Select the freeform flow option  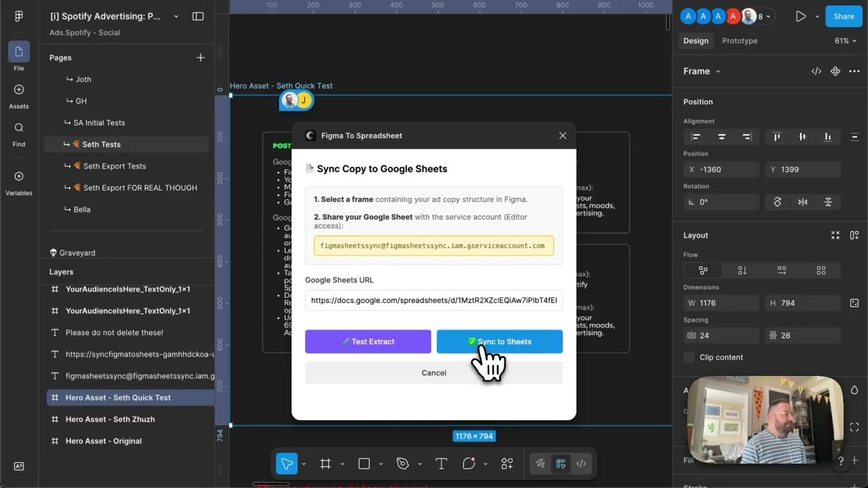pyautogui.click(x=703, y=270)
